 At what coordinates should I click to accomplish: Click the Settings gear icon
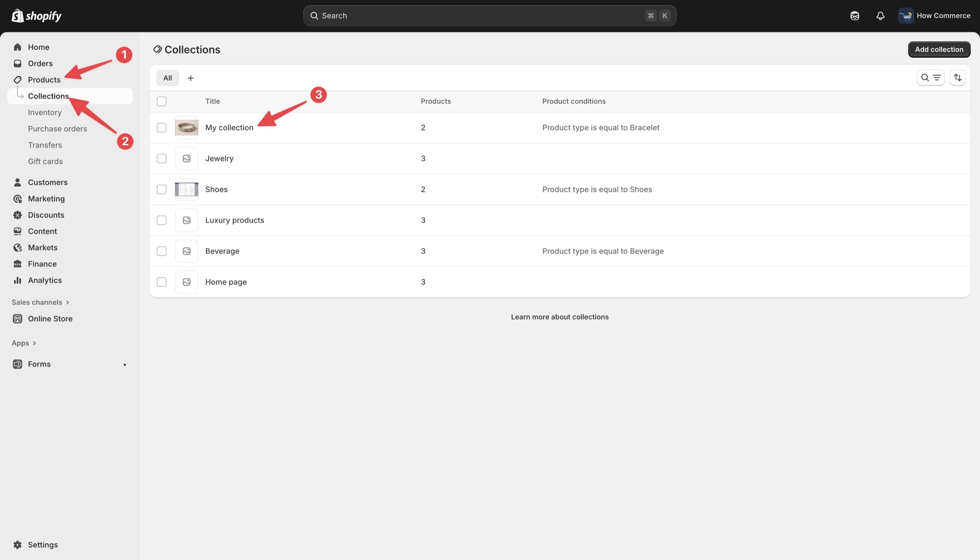[17, 545]
